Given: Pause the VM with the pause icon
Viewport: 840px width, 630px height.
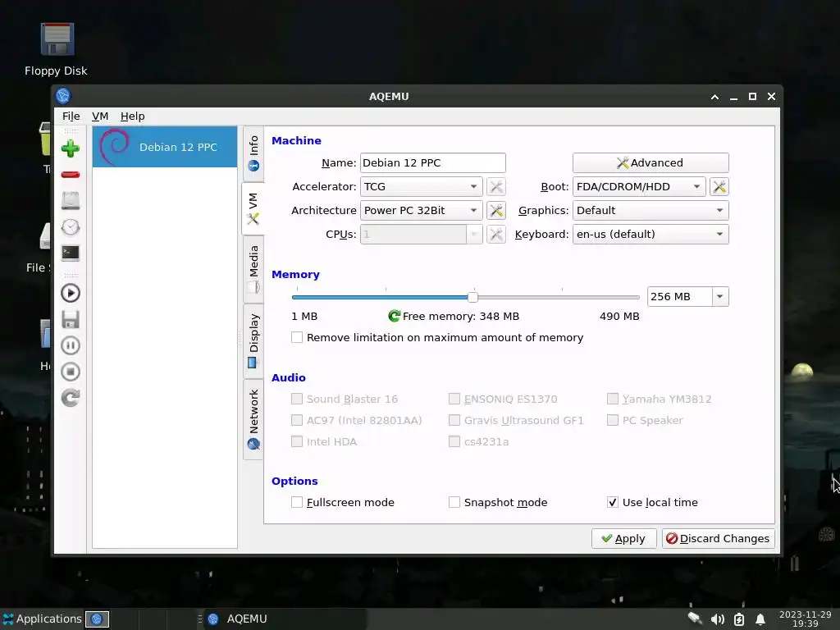Looking at the screenshot, I should click(x=71, y=345).
